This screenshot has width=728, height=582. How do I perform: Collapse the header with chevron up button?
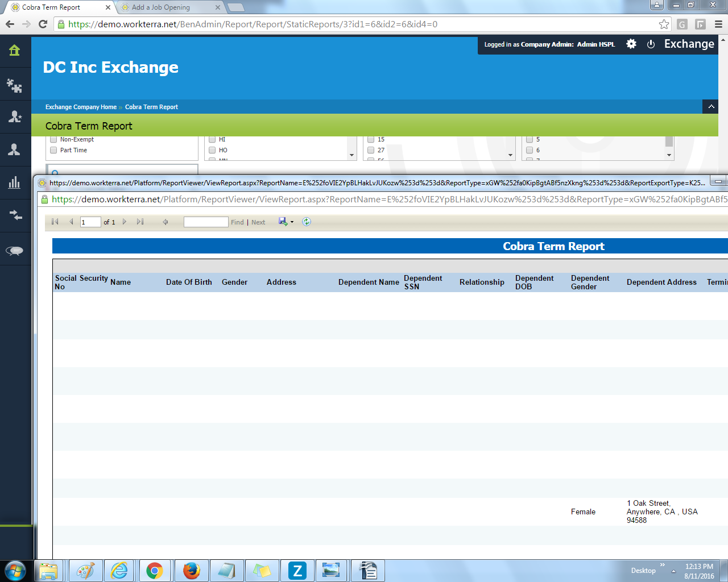[711, 107]
